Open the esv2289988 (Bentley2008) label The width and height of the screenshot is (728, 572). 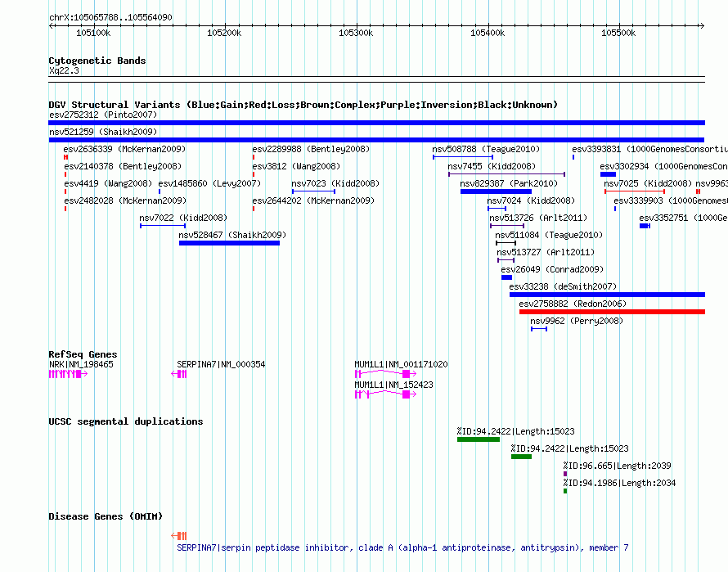pos(311,149)
